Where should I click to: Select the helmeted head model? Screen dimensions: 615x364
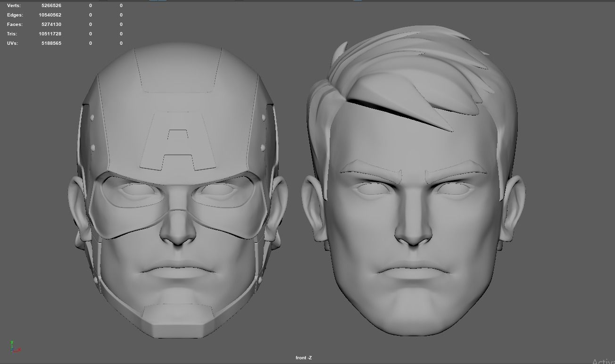tap(178, 190)
